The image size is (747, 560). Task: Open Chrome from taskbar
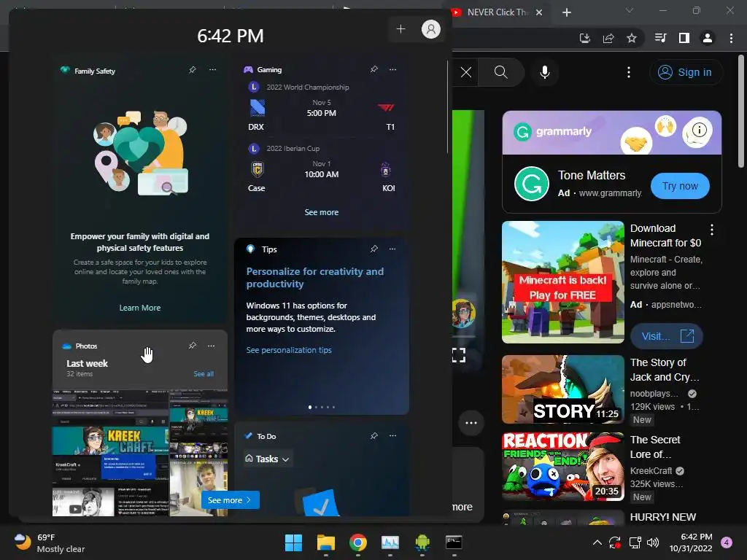tap(357, 542)
